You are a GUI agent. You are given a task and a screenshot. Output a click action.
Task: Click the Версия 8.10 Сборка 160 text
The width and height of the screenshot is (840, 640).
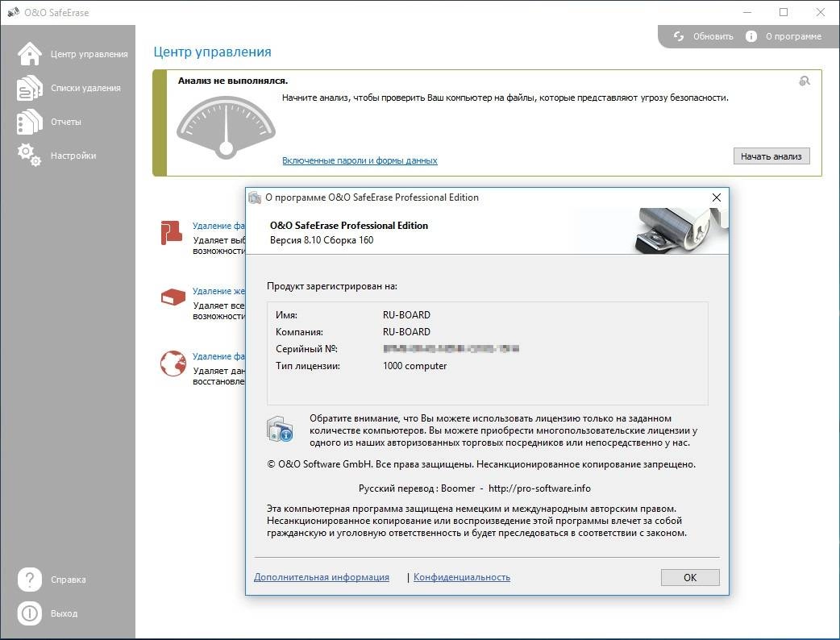(322, 240)
